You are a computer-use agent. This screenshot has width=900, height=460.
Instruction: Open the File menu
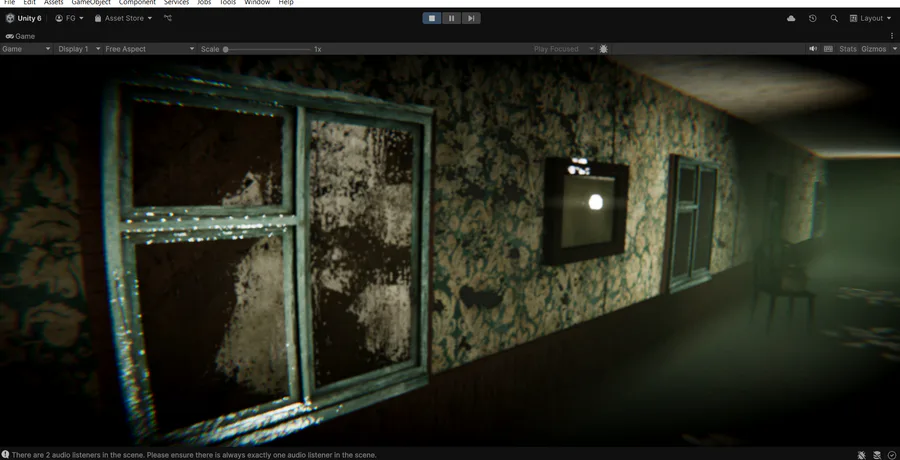pos(9,2)
